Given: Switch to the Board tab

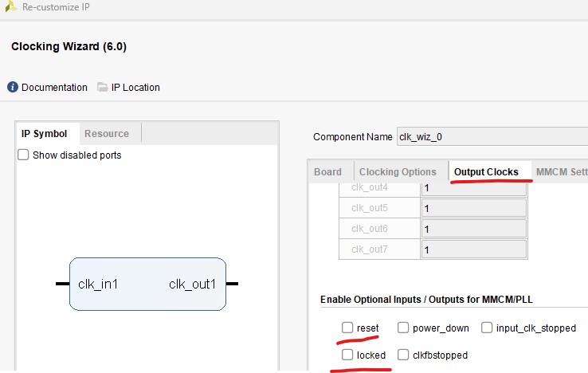Looking at the screenshot, I should [x=327, y=172].
